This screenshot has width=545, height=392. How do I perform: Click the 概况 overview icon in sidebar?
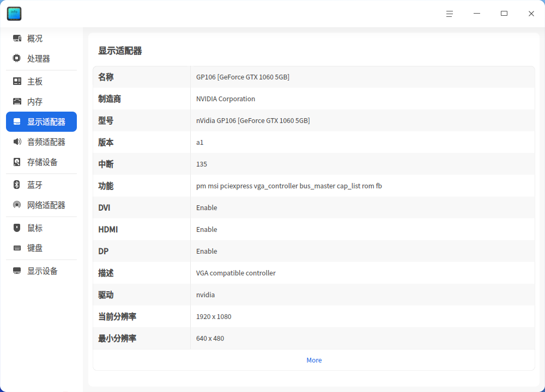17,38
